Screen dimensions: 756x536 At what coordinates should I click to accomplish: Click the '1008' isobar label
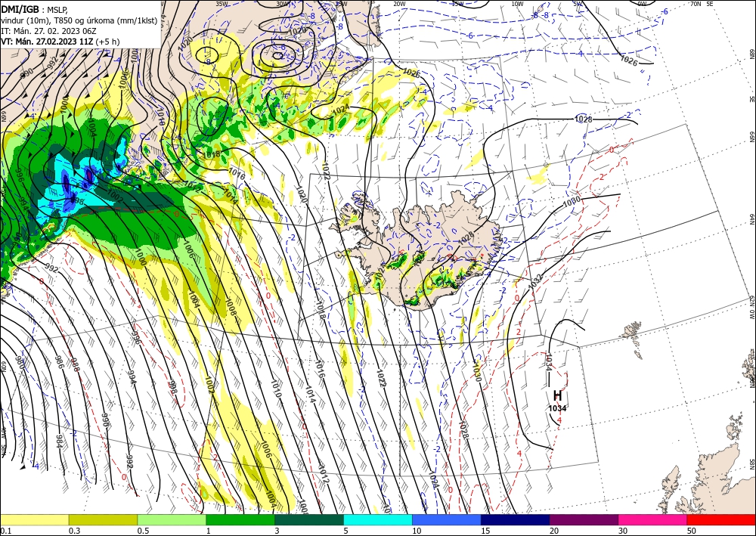(231, 308)
